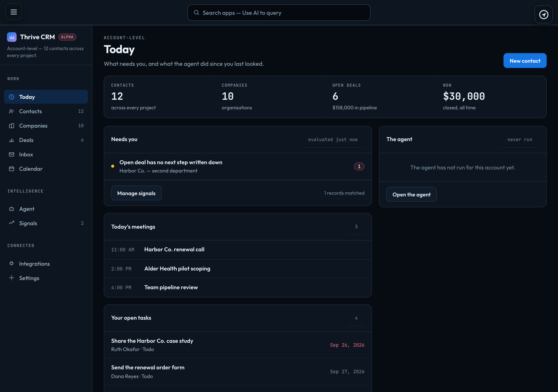Click the Won $30,000 stat
This screenshot has height=392, width=558.
464,96
